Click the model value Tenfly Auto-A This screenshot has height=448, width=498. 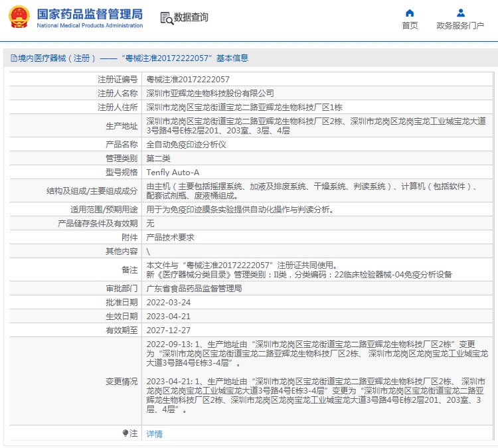[173, 173]
